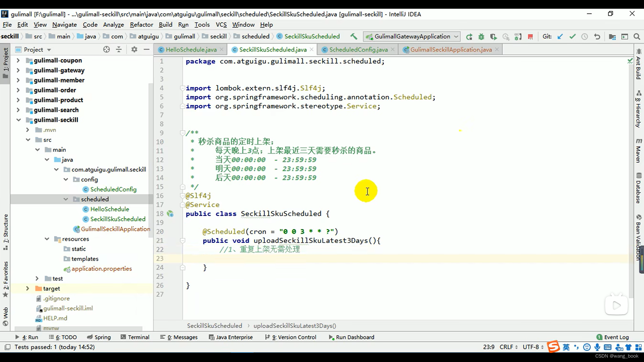Collapse the scheduled package
Image resolution: width=644 pixels, height=362 pixels.
[66, 199]
